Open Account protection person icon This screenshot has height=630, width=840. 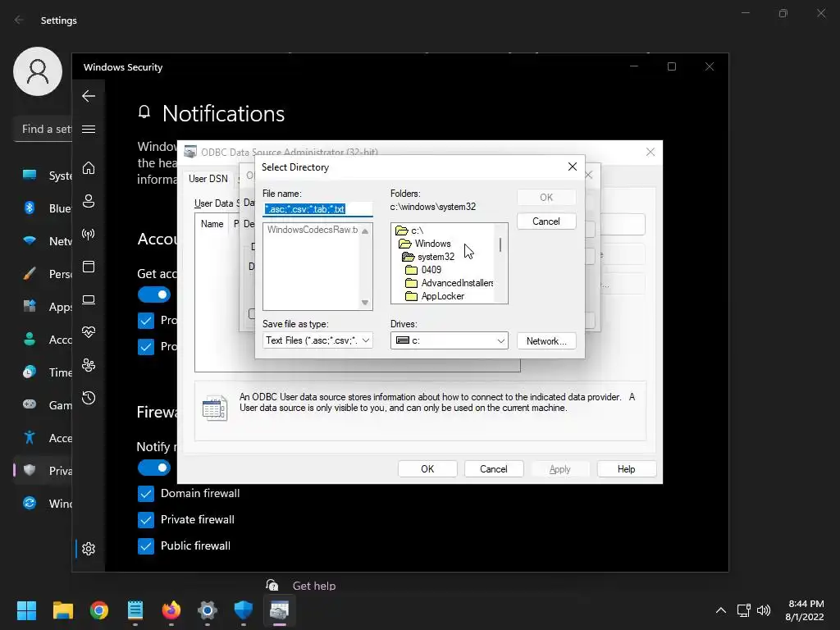click(89, 201)
